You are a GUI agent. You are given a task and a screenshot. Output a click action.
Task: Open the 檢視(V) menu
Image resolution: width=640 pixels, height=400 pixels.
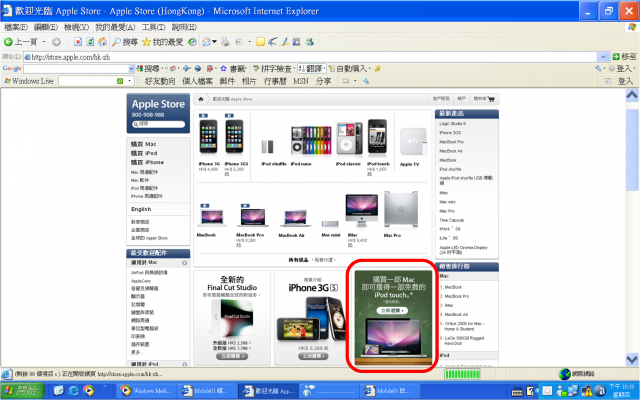coord(76,27)
